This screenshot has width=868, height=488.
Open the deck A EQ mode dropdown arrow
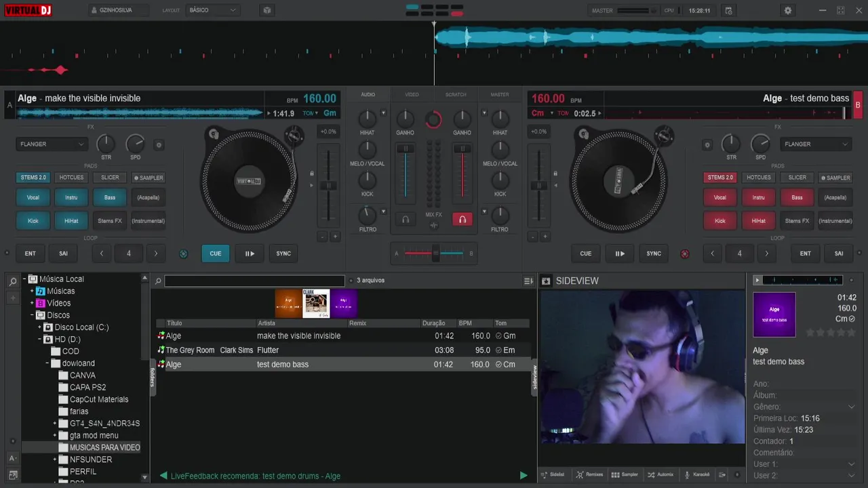[x=383, y=113]
